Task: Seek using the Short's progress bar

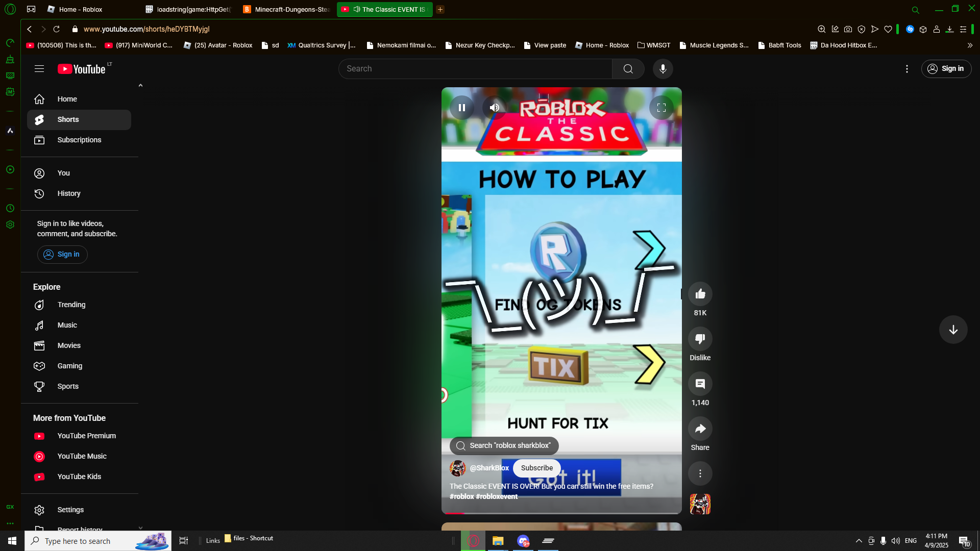Action: [x=561, y=513]
